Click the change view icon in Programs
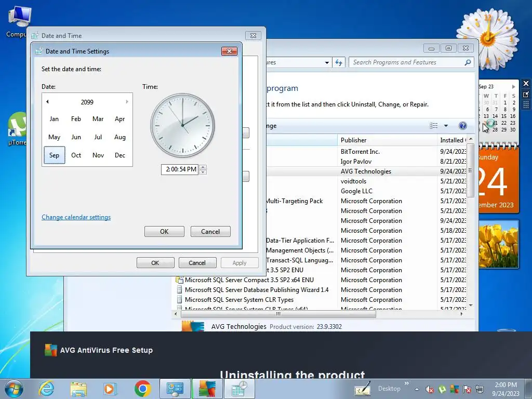The height and width of the screenshot is (399, 532). click(434, 126)
